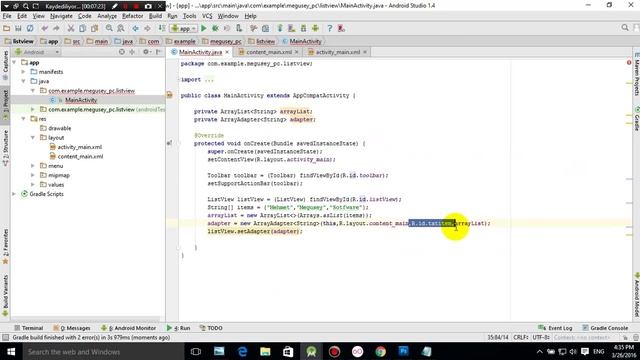This screenshot has width=640, height=360.
Task: Collapse the layout folder
Action: 33,138
